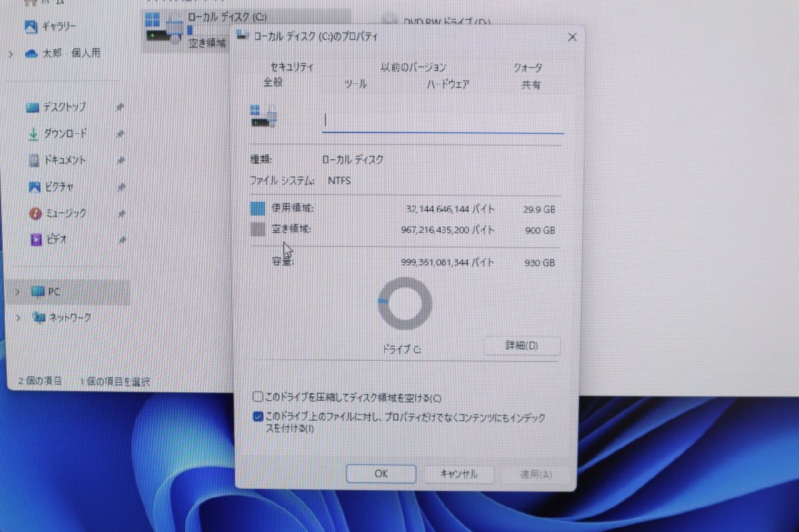Close the ローカル ディスク (C:) properties dialog
The image size is (799, 532).
tap(572, 37)
